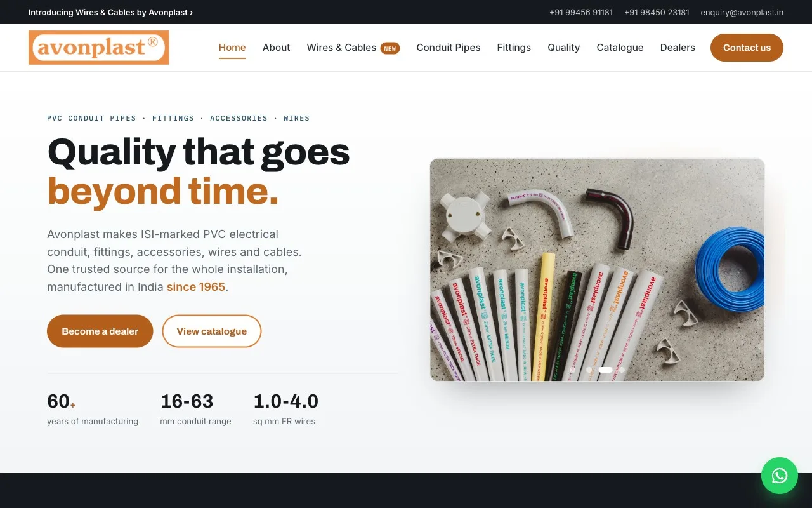Click the avonplast logo in the header
Image resolution: width=812 pixels, height=508 pixels.
click(x=98, y=48)
